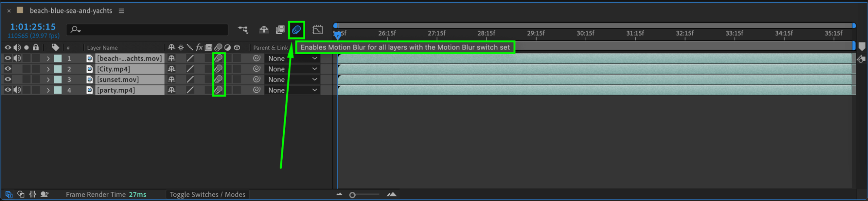Click the timeline zoom slider handle
The height and width of the screenshot is (201, 868).
point(353,195)
